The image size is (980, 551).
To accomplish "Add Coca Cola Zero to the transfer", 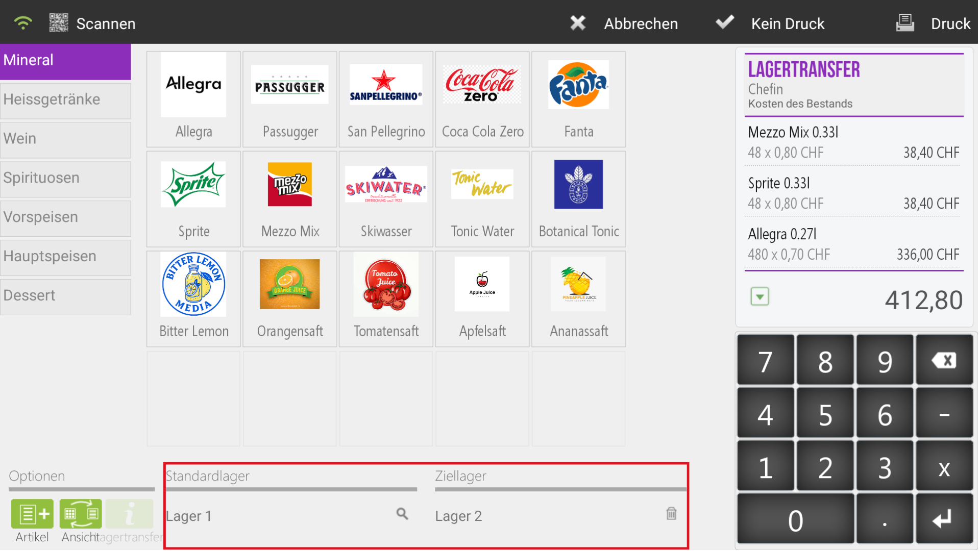I will pos(482,99).
